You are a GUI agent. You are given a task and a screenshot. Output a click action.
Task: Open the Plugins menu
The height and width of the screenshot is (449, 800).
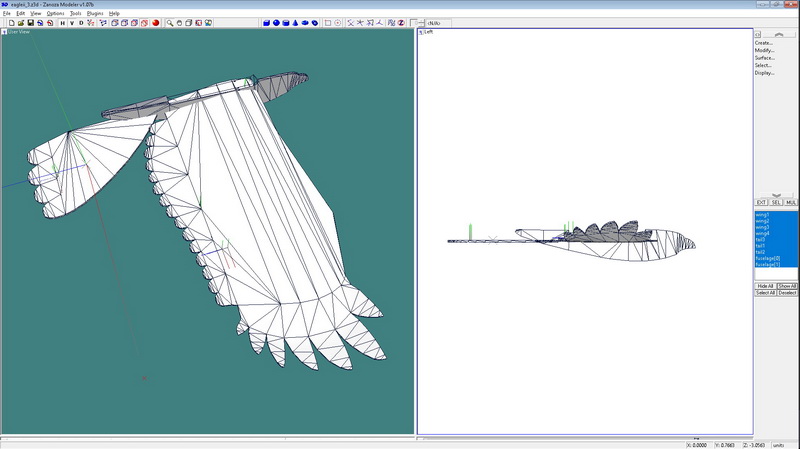pyautogui.click(x=95, y=13)
